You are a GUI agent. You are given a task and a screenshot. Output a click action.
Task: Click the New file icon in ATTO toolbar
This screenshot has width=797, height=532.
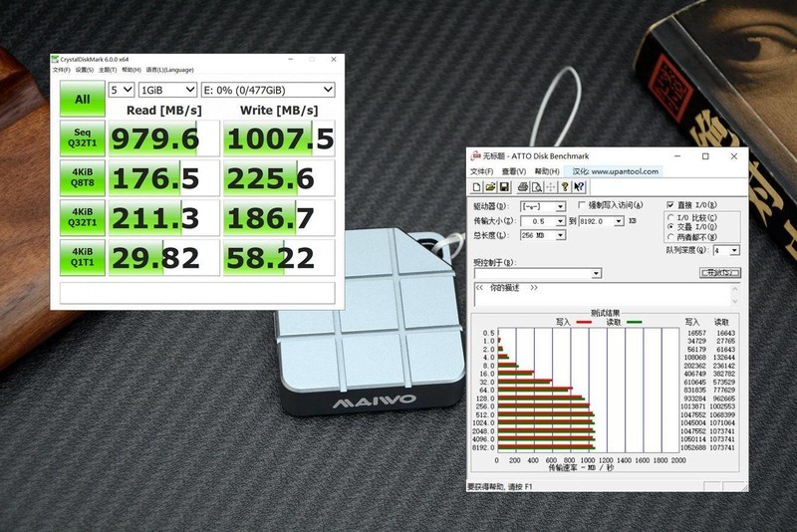(x=477, y=187)
